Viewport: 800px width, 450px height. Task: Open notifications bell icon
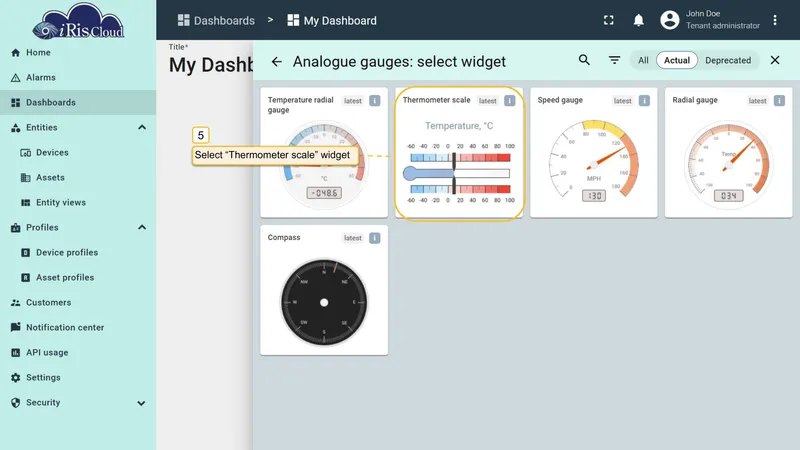click(x=638, y=20)
